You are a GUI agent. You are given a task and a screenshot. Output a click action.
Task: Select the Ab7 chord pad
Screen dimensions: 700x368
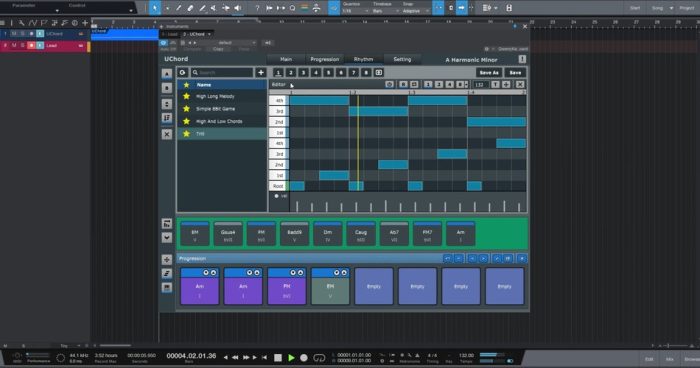pos(394,233)
